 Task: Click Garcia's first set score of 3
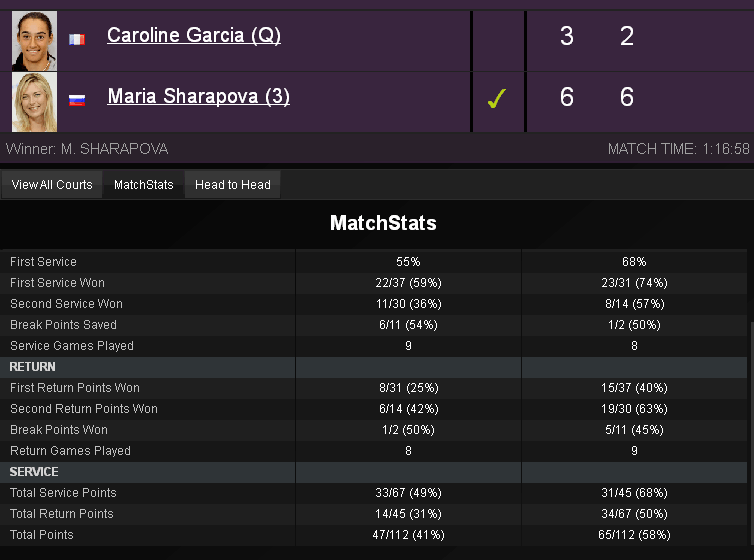pos(567,37)
